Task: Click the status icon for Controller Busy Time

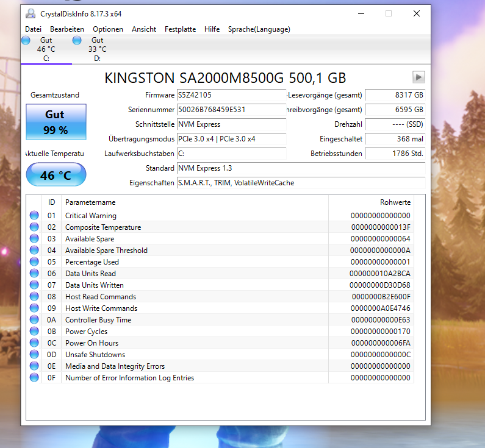Action: (x=34, y=319)
